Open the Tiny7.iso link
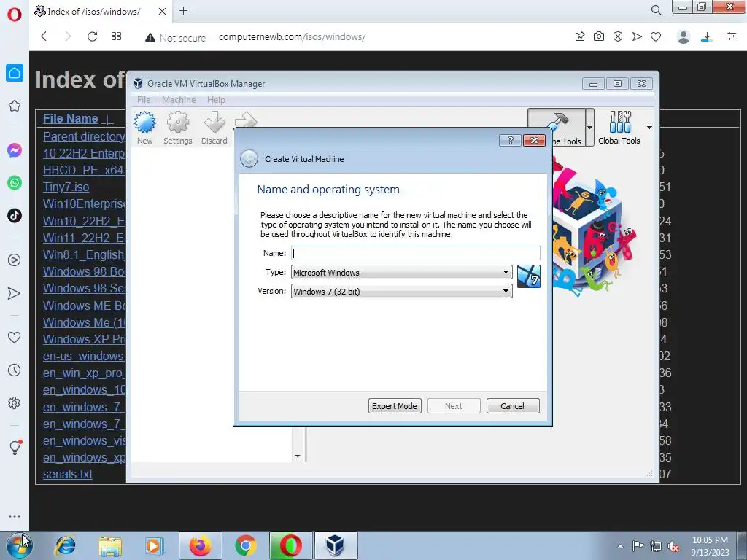 (x=66, y=187)
